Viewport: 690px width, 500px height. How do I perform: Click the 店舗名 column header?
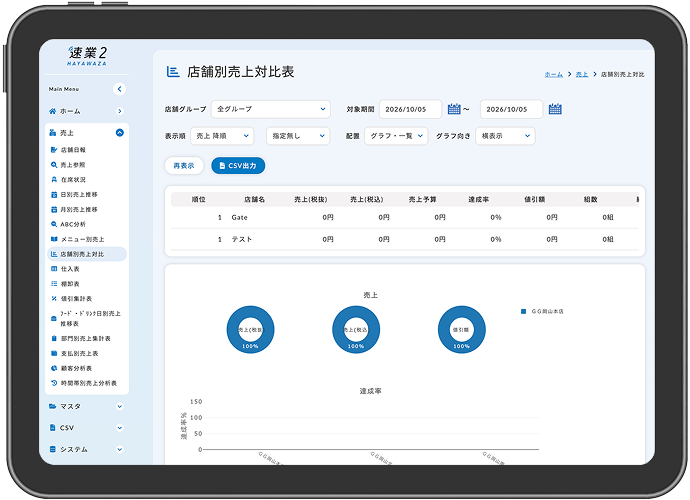pyautogui.click(x=254, y=199)
